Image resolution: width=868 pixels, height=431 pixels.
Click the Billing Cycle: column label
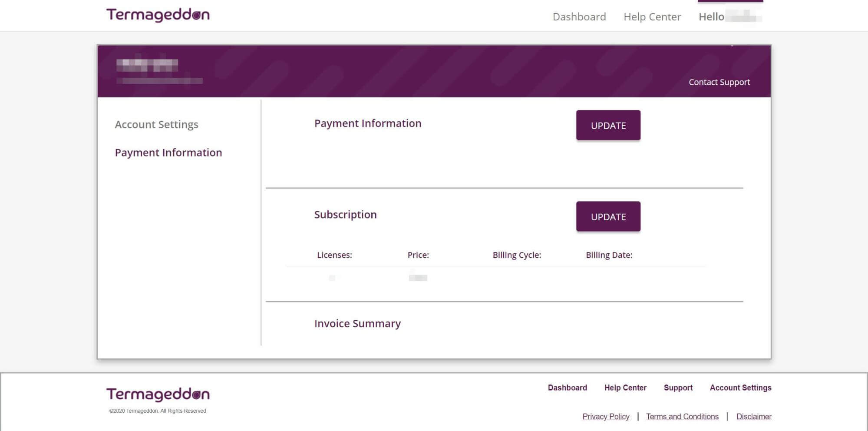coord(517,255)
